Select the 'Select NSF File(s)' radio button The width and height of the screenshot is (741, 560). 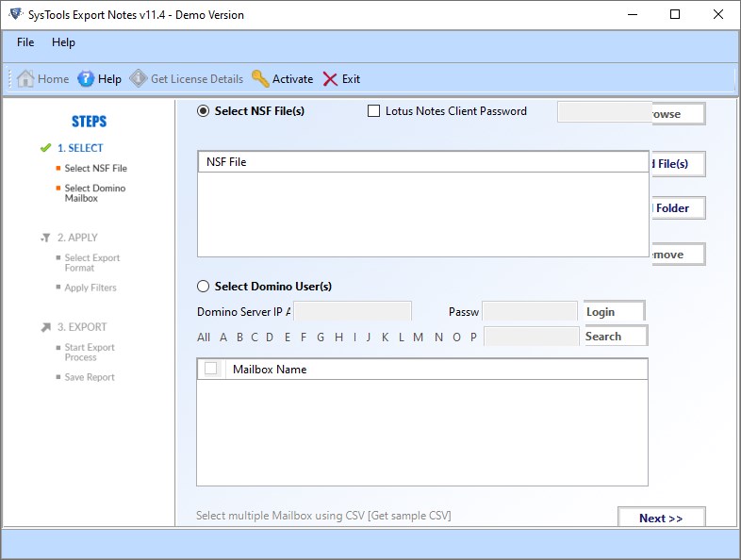pyautogui.click(x=204, y=111)
